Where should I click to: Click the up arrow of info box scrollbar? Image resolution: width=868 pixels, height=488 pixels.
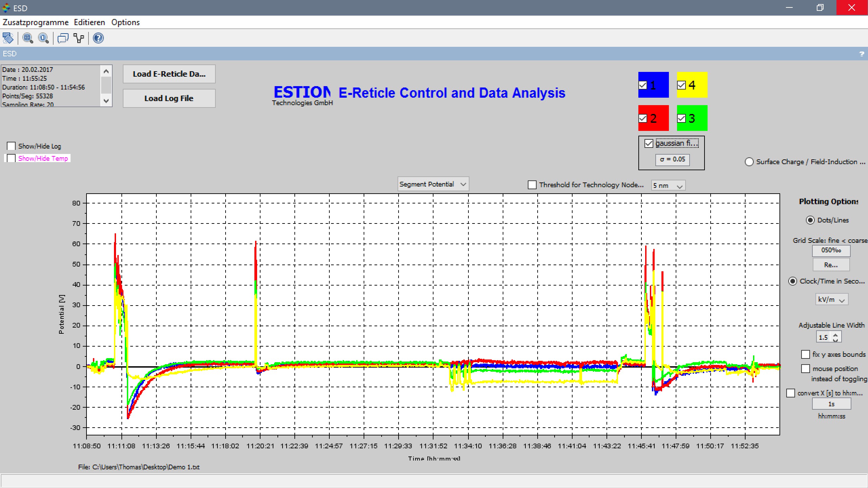coord(106,71)
